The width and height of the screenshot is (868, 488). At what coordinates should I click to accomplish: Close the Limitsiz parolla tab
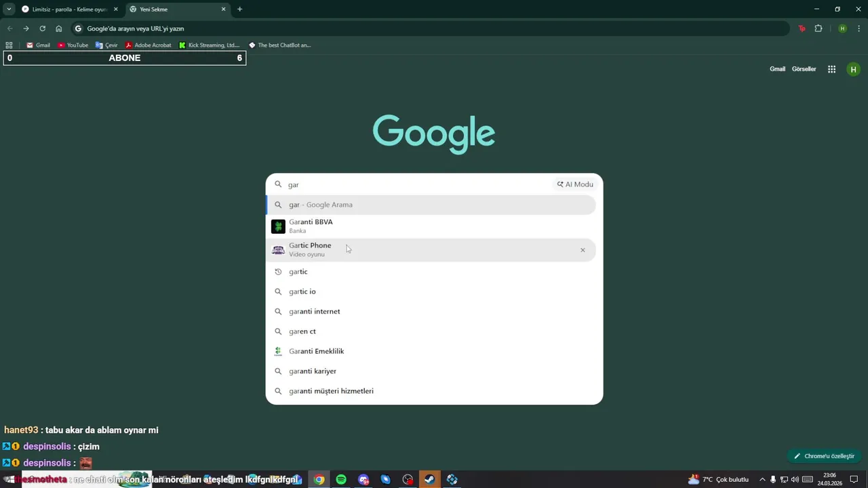click(x=116, y=9)
